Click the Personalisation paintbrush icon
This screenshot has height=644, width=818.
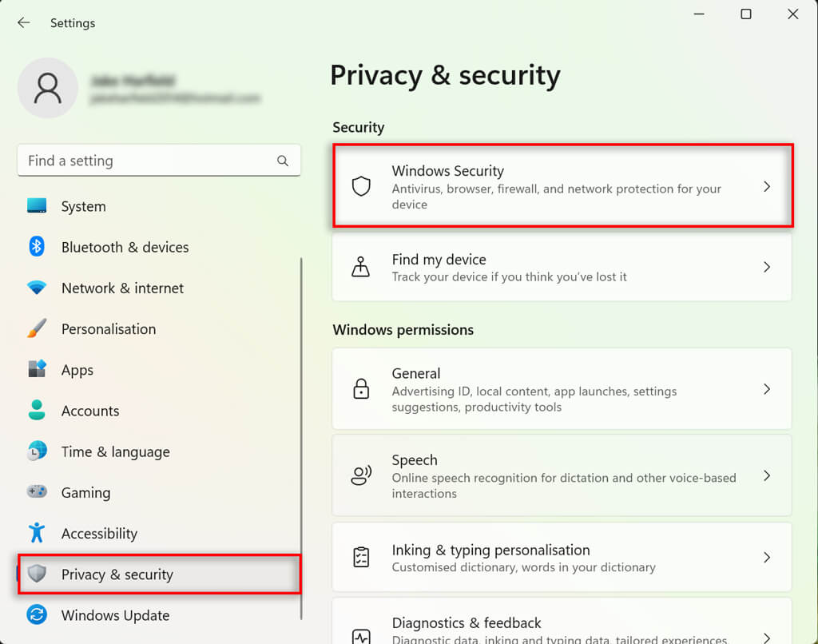[37, 328]
